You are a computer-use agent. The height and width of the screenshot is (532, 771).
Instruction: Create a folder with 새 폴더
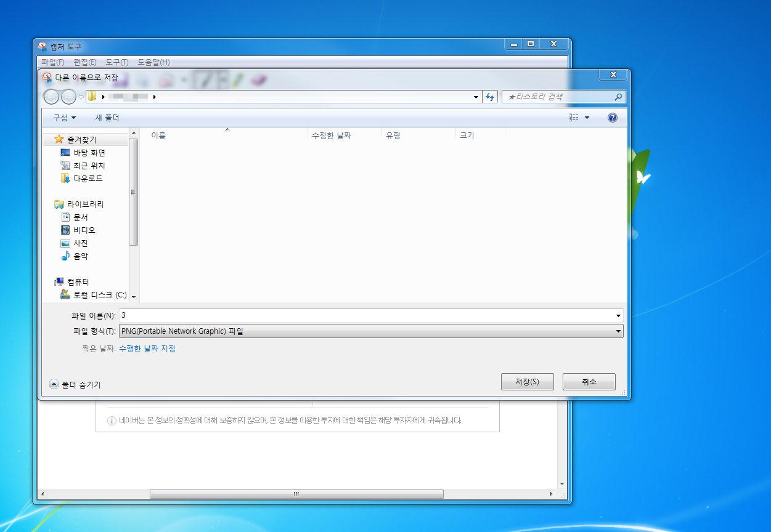(x=107, y=118)
